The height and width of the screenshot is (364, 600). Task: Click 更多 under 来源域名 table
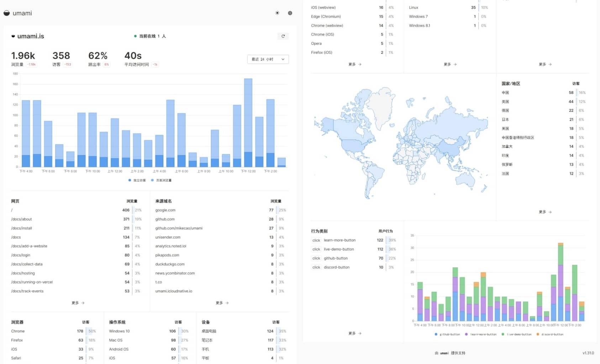[x=222, y=303]
